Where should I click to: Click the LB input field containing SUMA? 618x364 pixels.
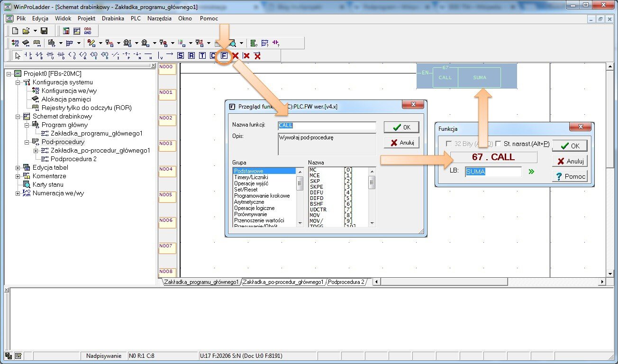tap(493, 172)
